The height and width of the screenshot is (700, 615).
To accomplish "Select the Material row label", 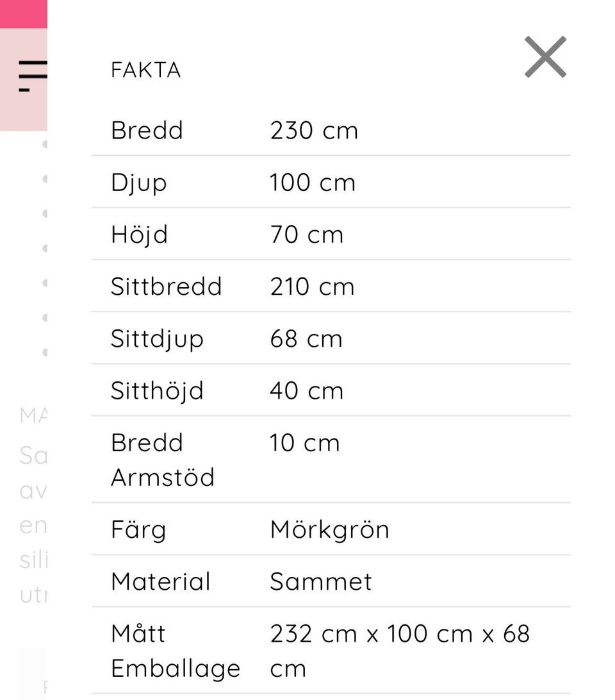I will point(160,581).
